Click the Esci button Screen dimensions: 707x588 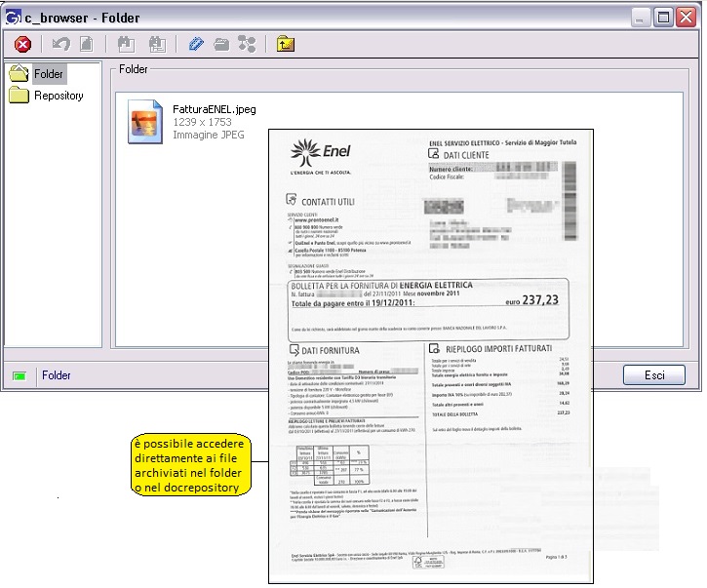pyautogui.click(x=653, y=375)
